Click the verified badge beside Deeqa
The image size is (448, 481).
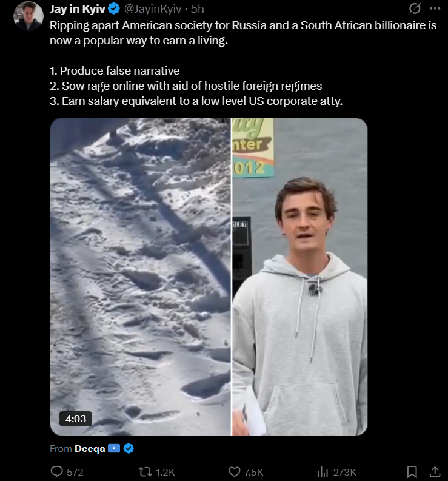click(x=129, y=448)
